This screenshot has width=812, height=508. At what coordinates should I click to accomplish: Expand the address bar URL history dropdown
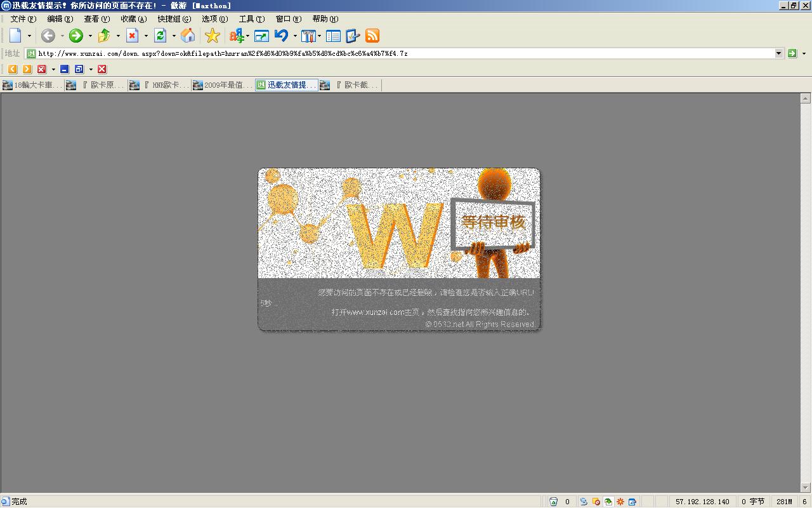click(x=779, y=53)
